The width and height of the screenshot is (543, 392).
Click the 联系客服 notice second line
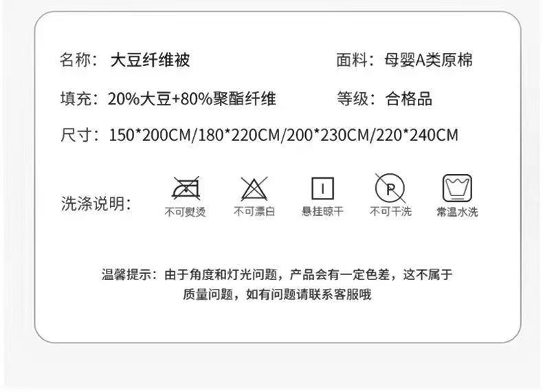(277, 294)
